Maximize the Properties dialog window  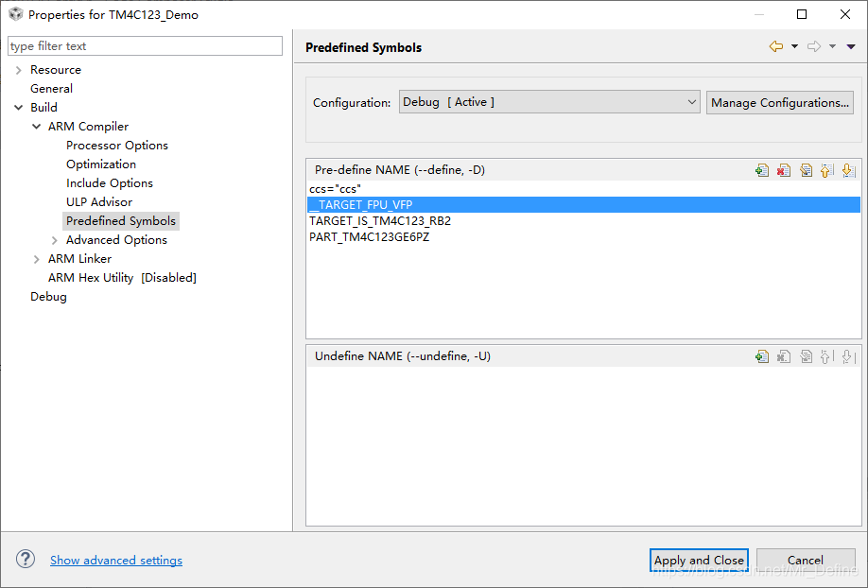802,14
